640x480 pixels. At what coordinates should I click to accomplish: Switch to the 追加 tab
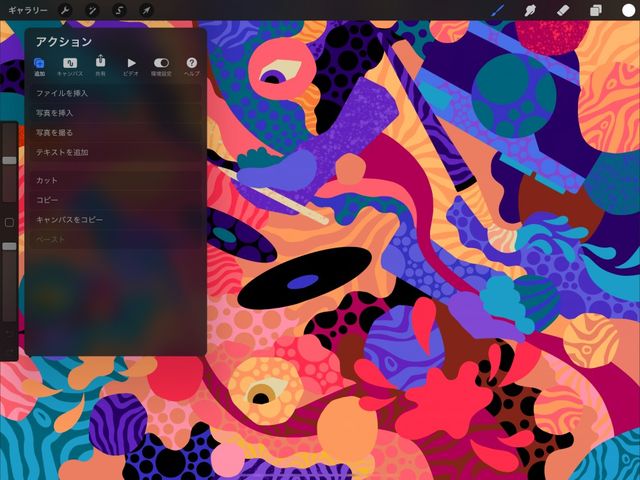click(39, 67)
